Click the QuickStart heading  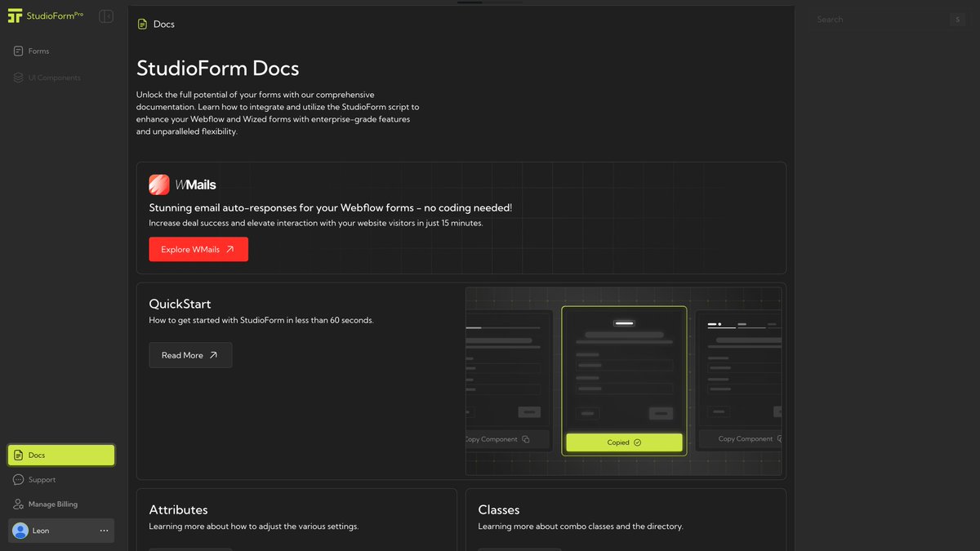click(x=180, y=304)
